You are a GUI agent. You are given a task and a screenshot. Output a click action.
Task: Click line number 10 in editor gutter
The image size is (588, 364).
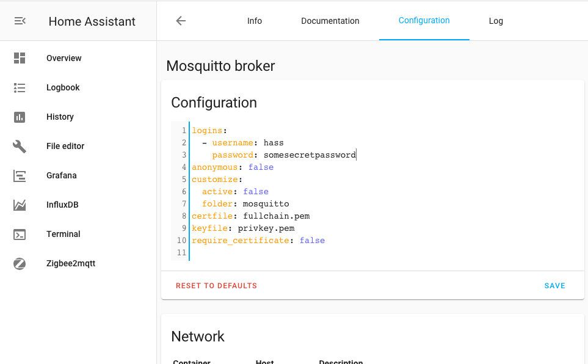(181, 241)
